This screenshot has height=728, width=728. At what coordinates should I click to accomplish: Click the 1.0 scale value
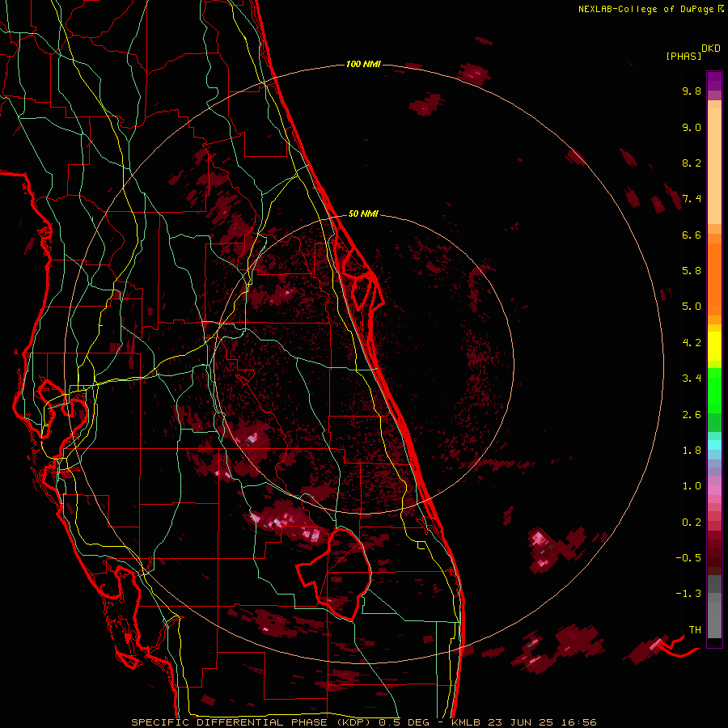[692, 486]
